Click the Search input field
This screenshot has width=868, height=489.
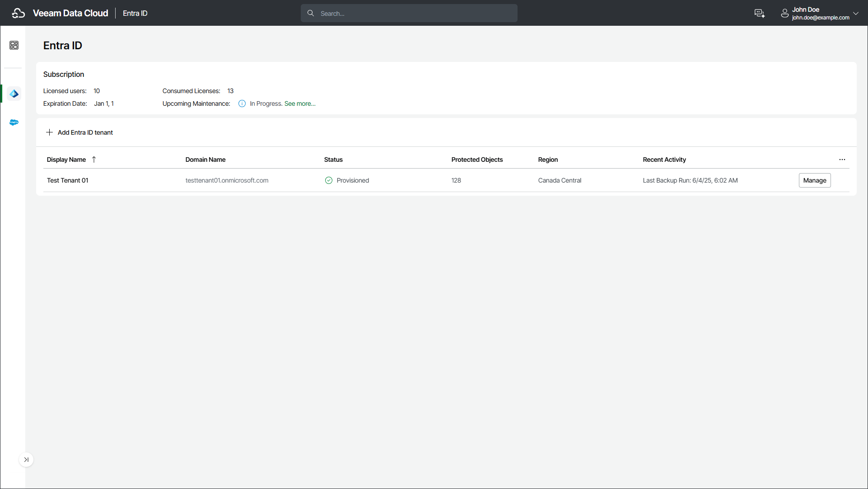(x=409, y=13)
